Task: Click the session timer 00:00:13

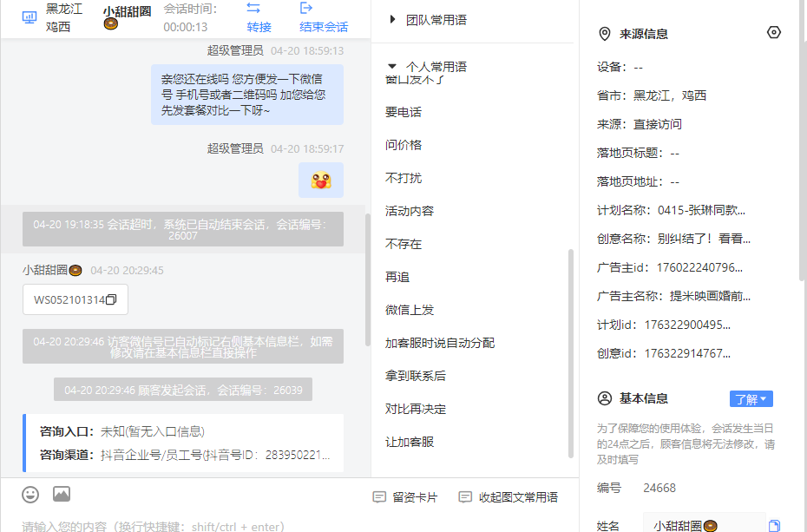Action: click(186, 27)
